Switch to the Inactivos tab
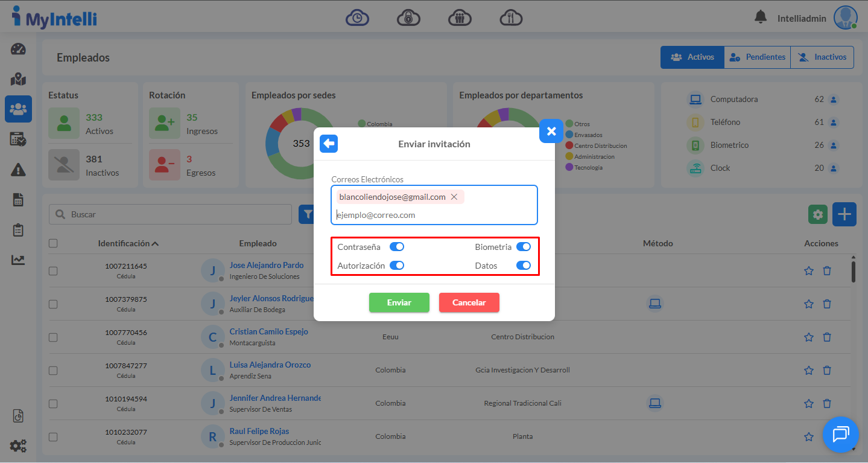 click(822, 57)
